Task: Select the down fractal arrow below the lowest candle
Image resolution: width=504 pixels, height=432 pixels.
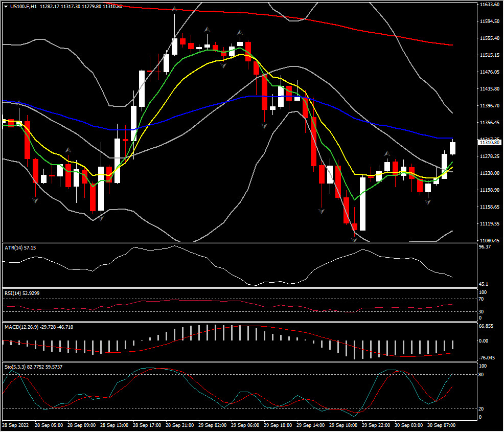Action: coord(354,239)
